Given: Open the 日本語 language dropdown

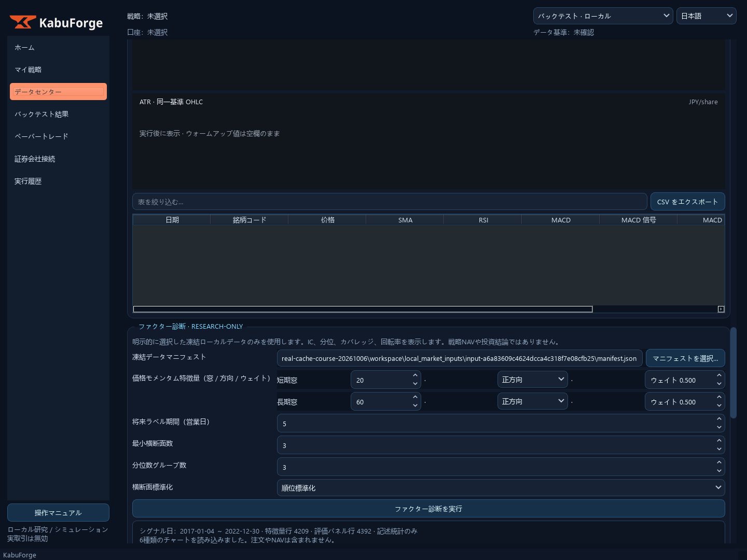Looking at the screenshot, I should point(706,16).
